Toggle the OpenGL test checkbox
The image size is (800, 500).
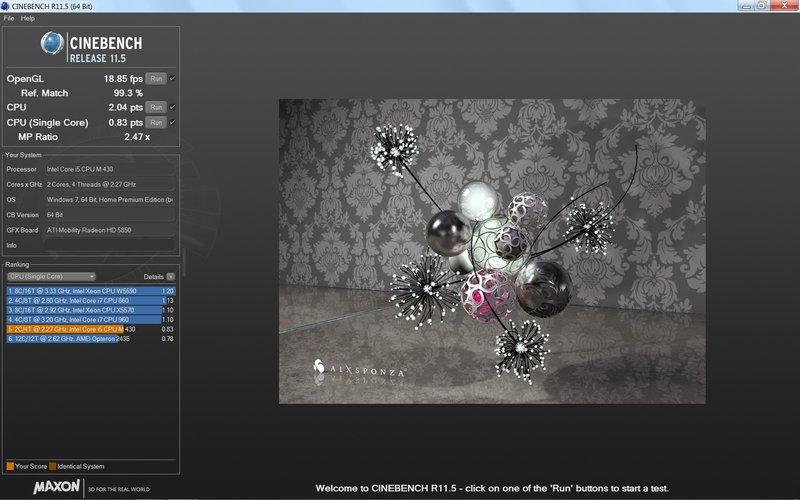click(172, 79)
